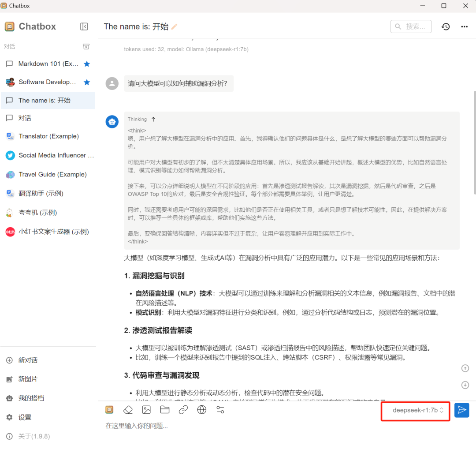Edit the conversation title with pencil icon
Viewport: 476px width, 457px height.
coord(174,27)
